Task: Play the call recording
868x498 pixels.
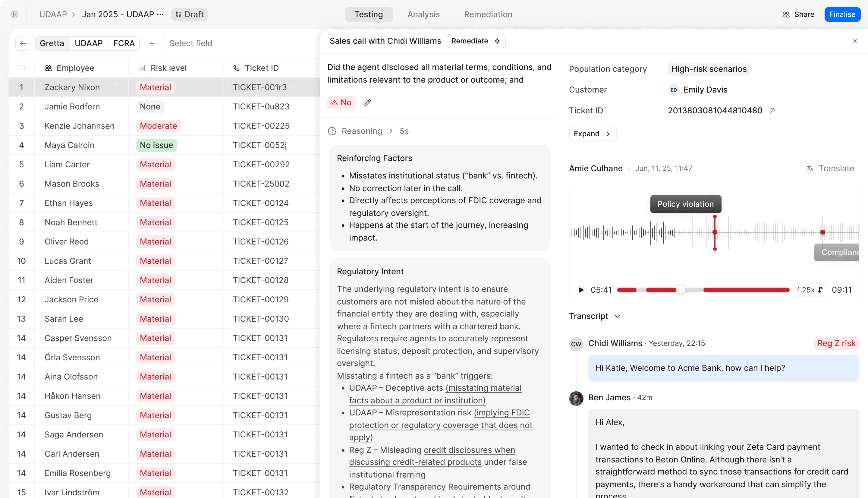Action: point(580,290)
